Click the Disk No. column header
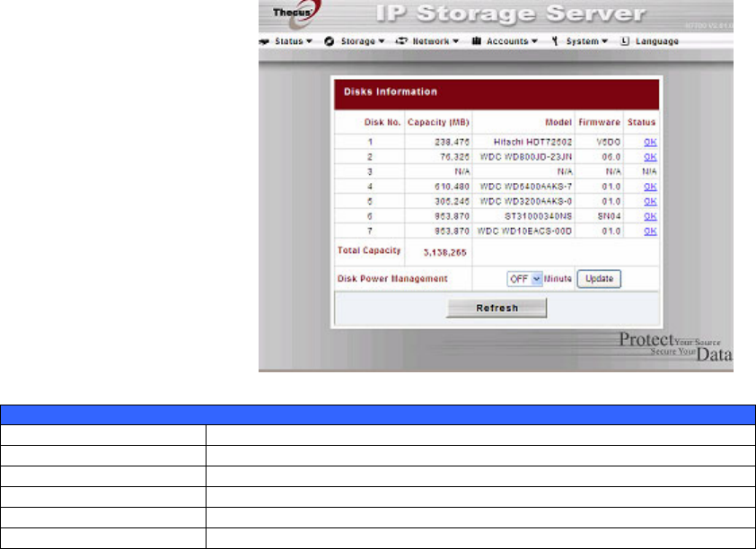 click(382, 122)
